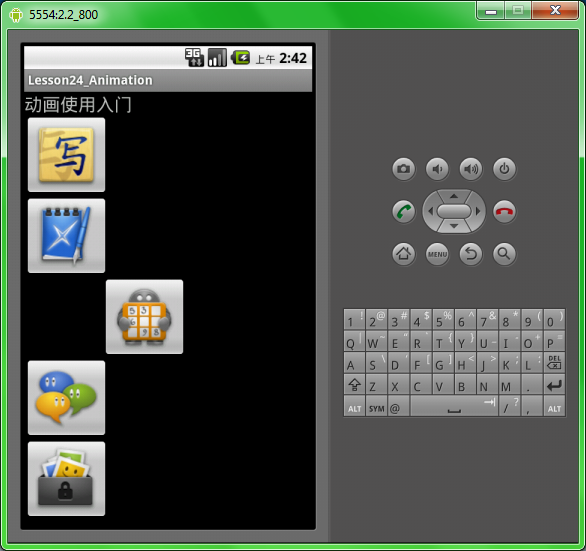
Task: Click the keyboard shift arrow key
Action: pyautogui.click(x=354, y=385)
